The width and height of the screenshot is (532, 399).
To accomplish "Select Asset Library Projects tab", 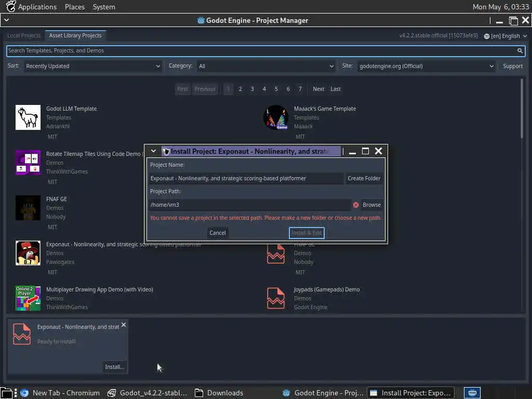I will pos(75,35).
